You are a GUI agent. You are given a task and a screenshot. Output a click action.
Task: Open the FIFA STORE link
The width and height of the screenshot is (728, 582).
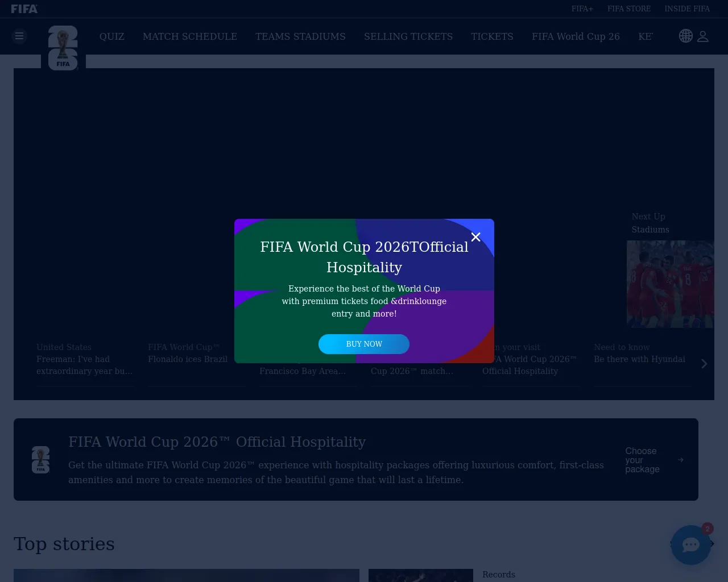tap(629, 9)
